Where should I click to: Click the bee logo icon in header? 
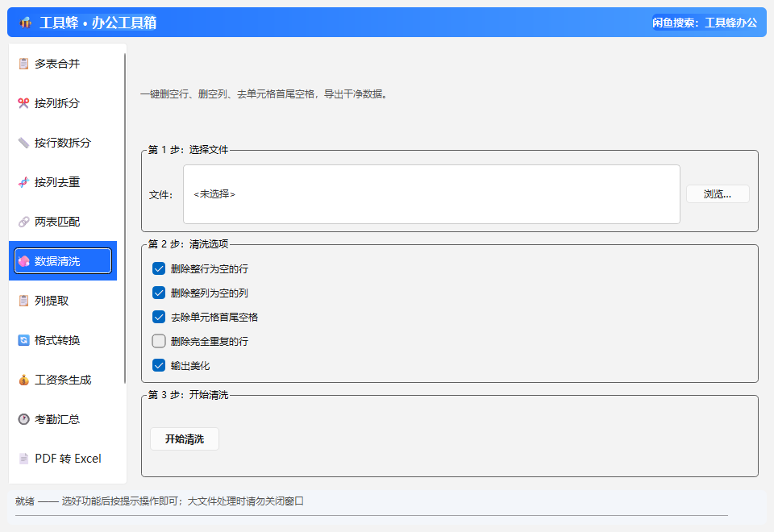26,23
